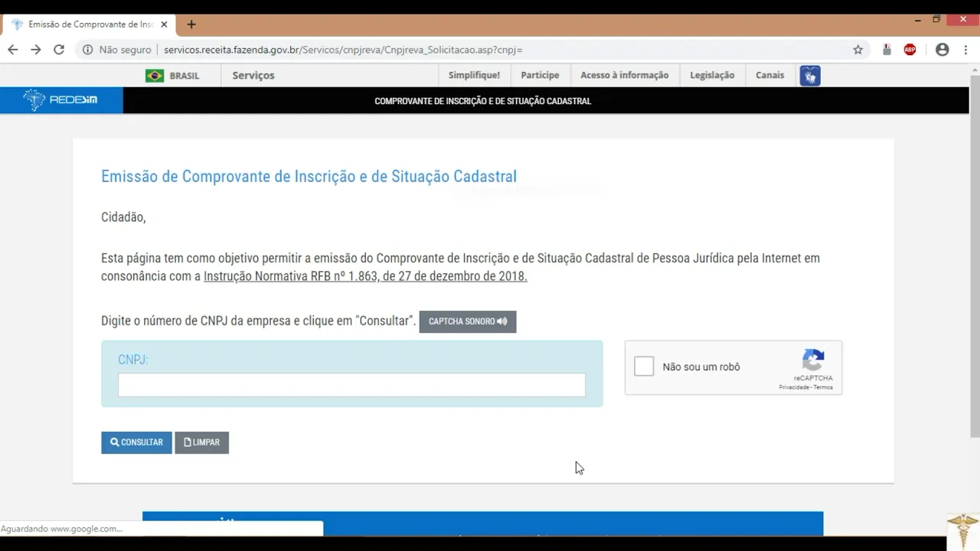This screenshot has width=980, height=551.
Task: Click the BRASIL portal link
Action: (x=185, y=76)
